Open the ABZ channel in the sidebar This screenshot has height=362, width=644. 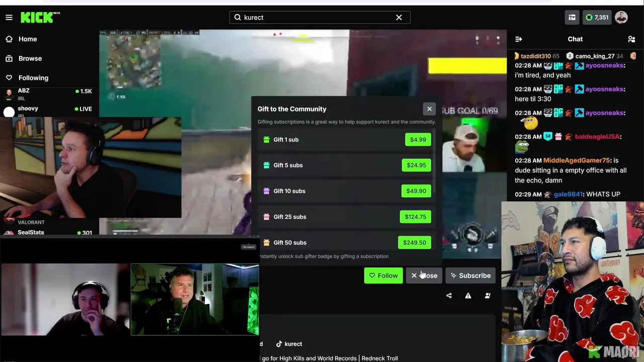[48, 94]
